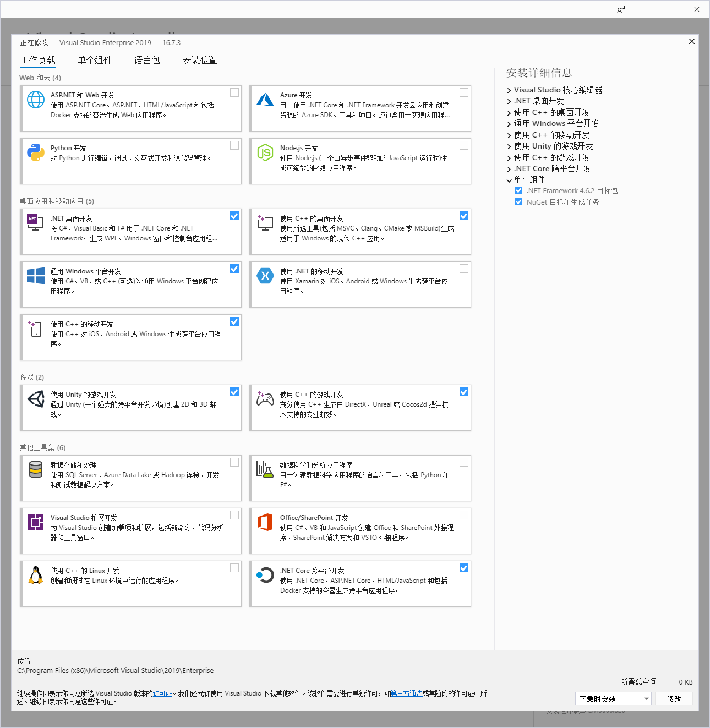710x728 pixels.
Task: Close the 正在修改 dialog with the X
Action: (692, 41)
